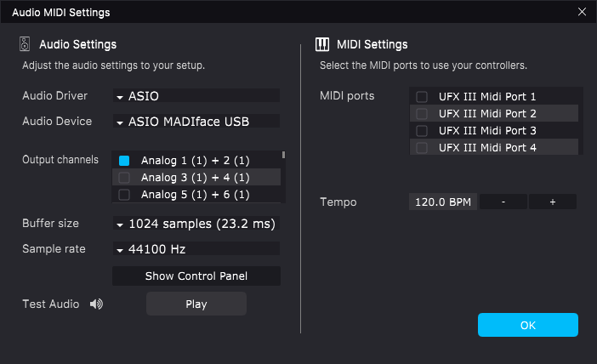
Task: Tick the UFX III Midi Port 2 checkbox
Action: coord(422,114)
